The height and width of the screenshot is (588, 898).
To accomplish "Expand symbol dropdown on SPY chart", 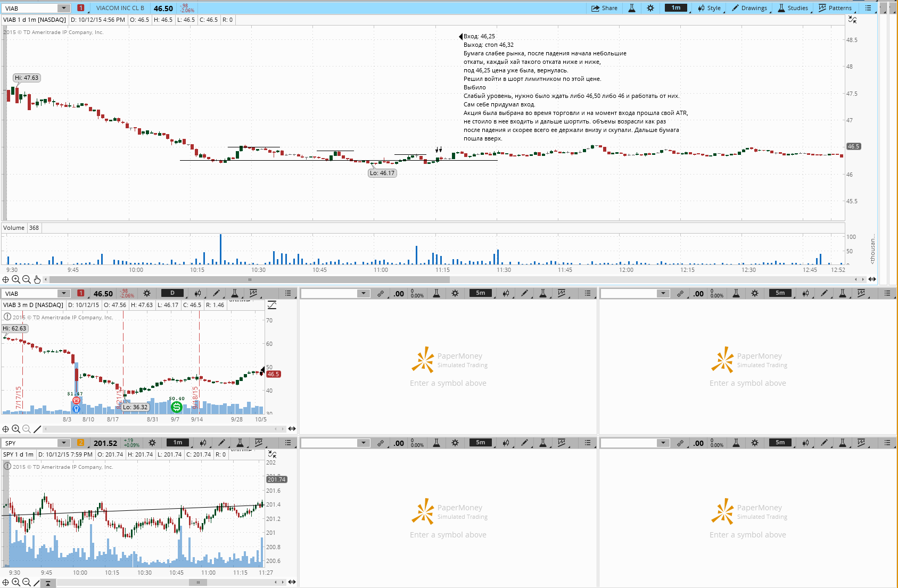I will [64, 443].
